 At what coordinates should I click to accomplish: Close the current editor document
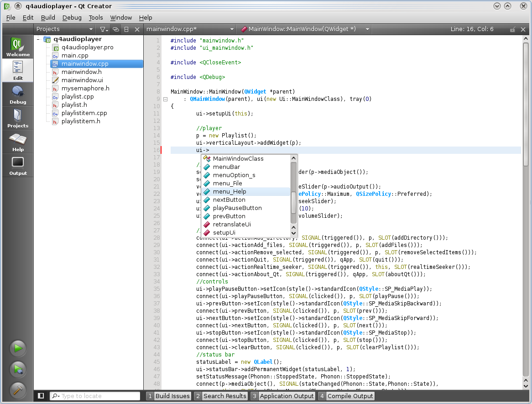point(523,30)
